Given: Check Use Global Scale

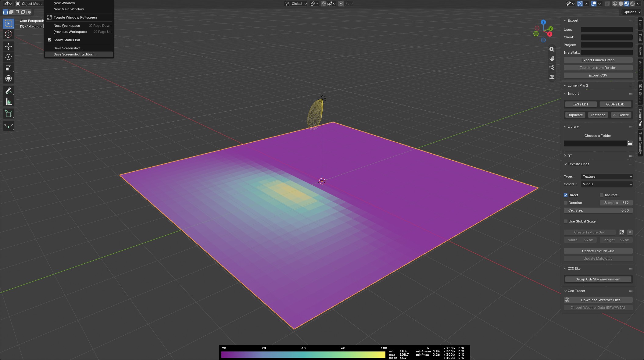Looking at the screenshot, I should click(x=566, y=221).
